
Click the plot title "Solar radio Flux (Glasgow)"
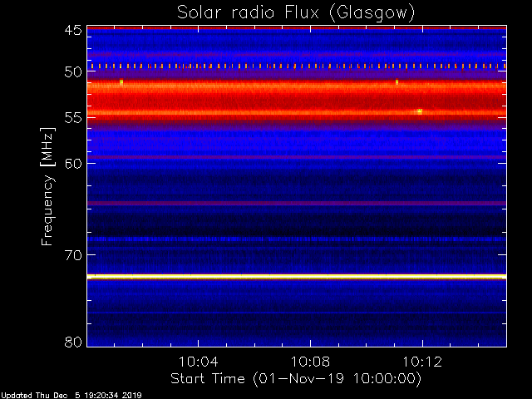[x=296, y=13]
